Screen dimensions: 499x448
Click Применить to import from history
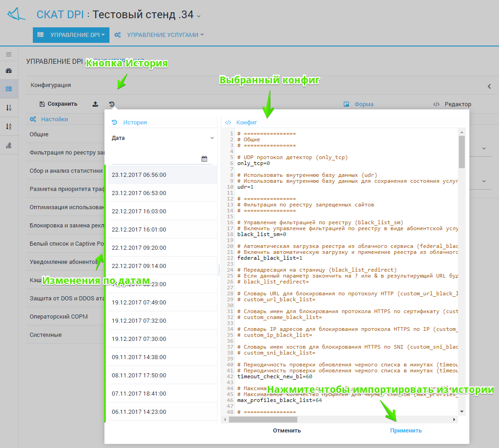pos(405,431)
